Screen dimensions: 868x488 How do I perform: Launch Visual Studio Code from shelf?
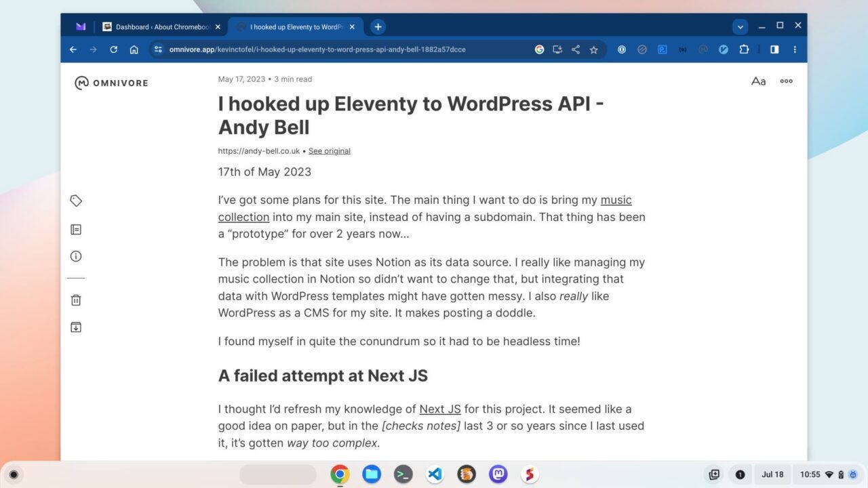pos(435,474)
